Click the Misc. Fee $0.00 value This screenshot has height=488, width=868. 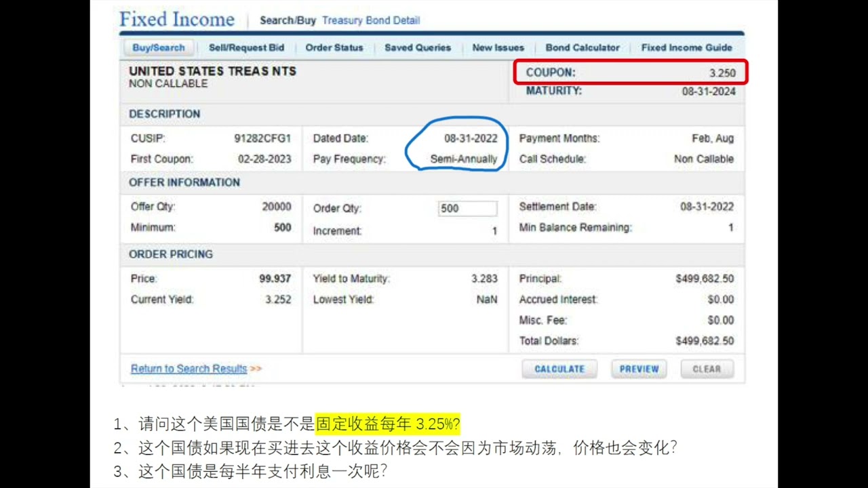click(x=720, y=320)
